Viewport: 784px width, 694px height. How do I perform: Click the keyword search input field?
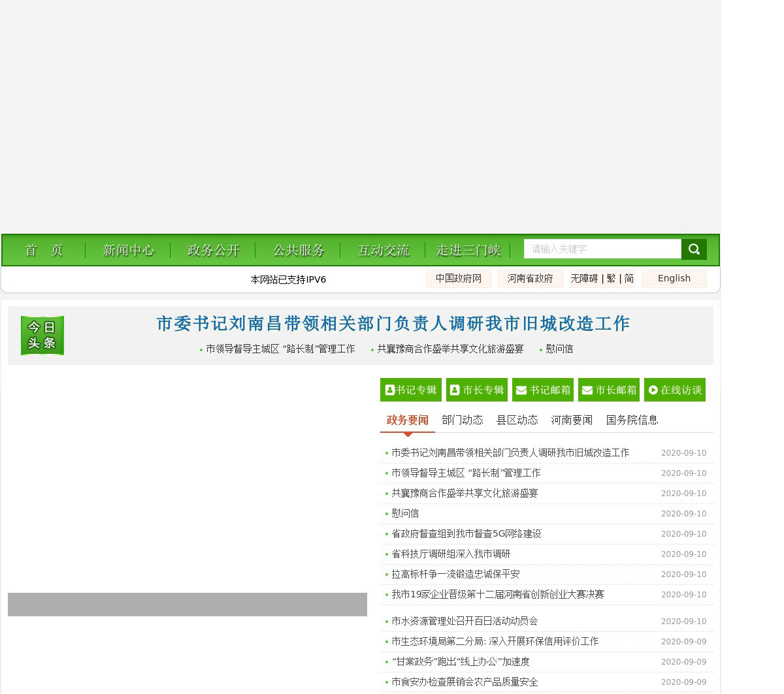[602, 249]
